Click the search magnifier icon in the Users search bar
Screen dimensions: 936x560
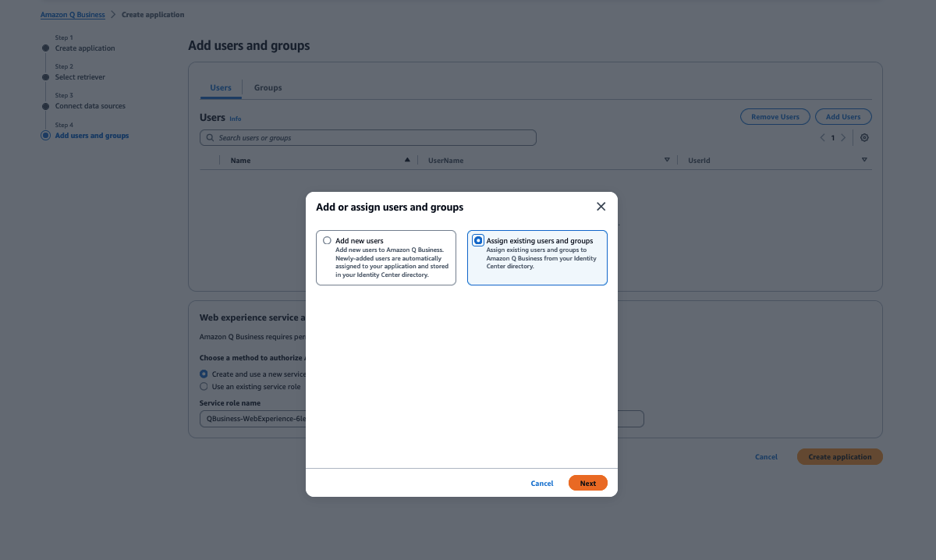209,137
